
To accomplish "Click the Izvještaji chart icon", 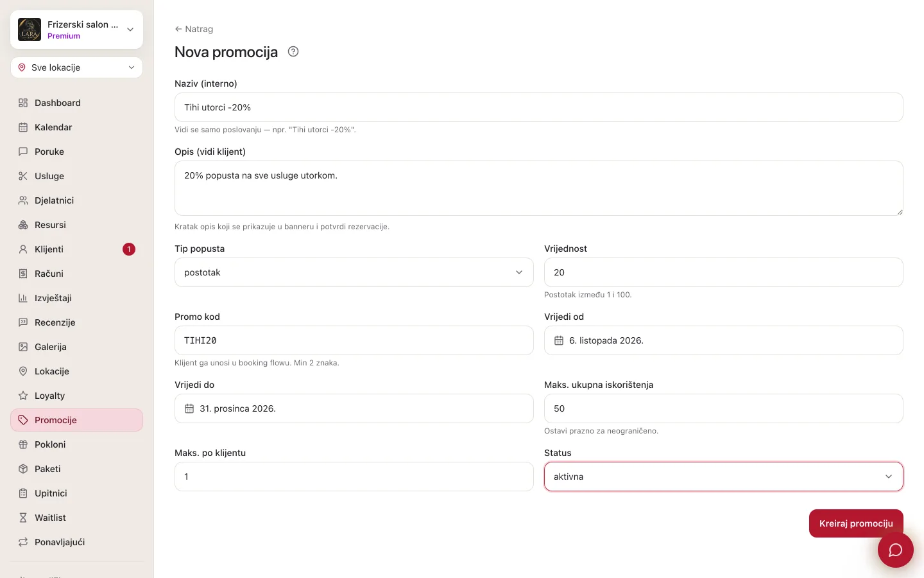I will 23,298.
